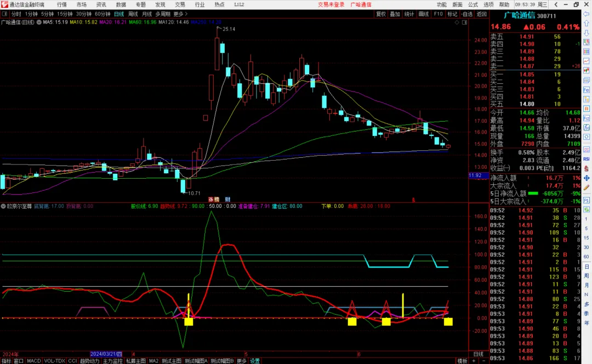This screenshot has width=592, height=364.
Task: Open the 行情 menu
Action: [x=62, y=4]
